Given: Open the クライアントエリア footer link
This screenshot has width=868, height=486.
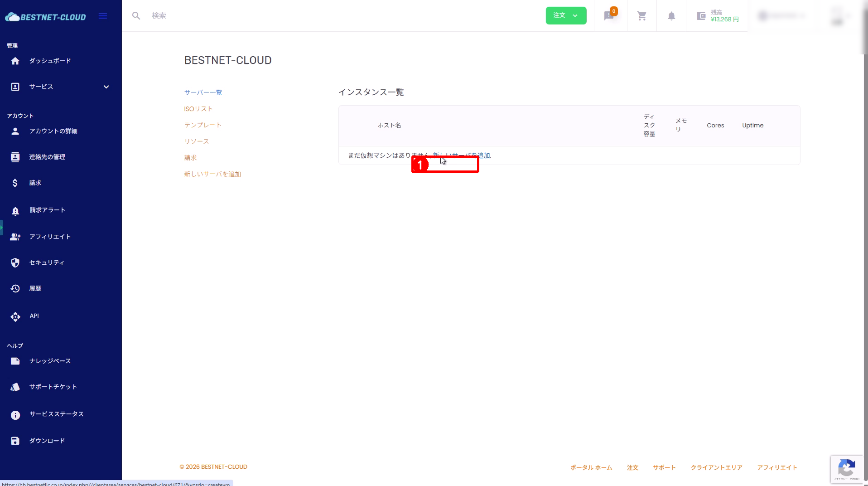Looking at the screenshot, I should [x=716, y=467].
